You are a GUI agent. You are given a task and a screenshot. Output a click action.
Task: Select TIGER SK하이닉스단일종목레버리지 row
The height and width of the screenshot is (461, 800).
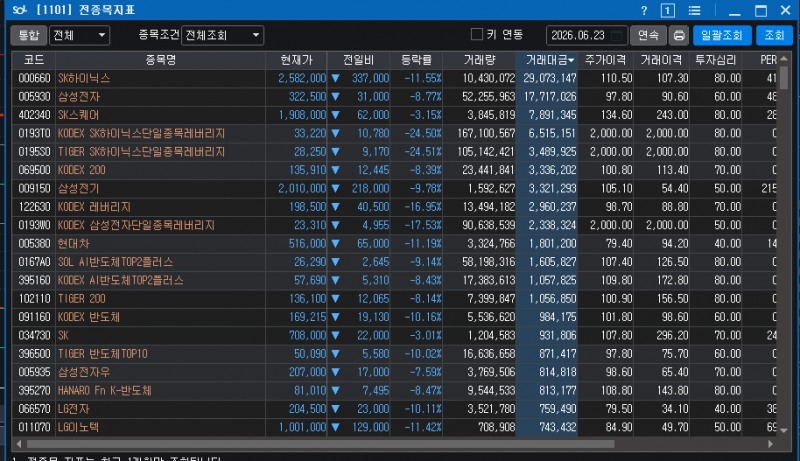141,152
